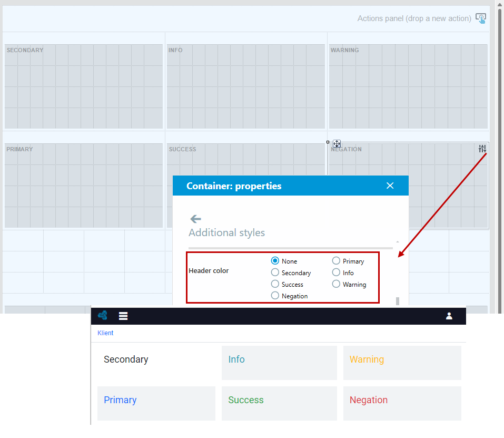Select the SECONDARY container in the designer

click(x=84, y=86)
